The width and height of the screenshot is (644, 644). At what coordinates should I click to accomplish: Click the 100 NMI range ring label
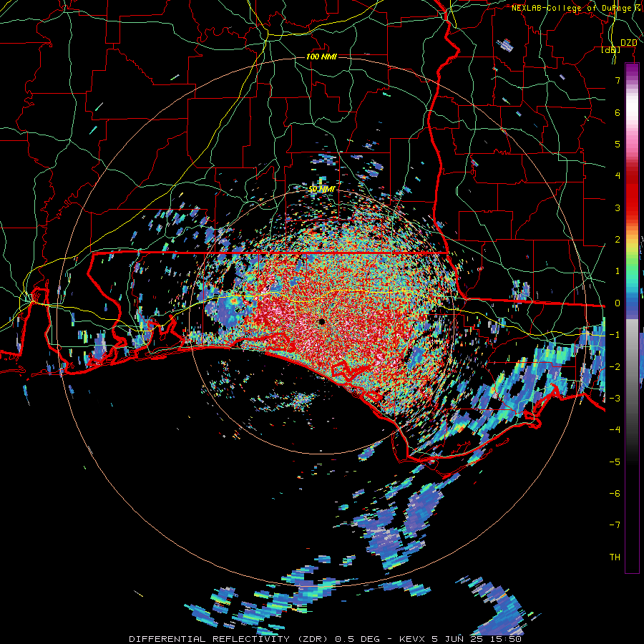pos(321,57)
